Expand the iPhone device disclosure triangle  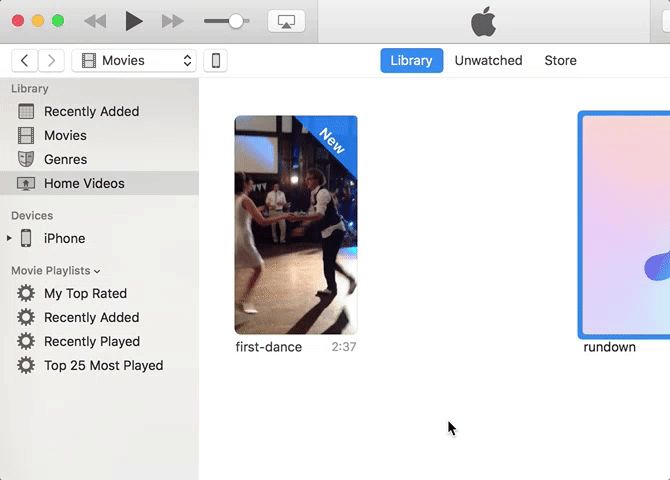click(x=9, y=238)
